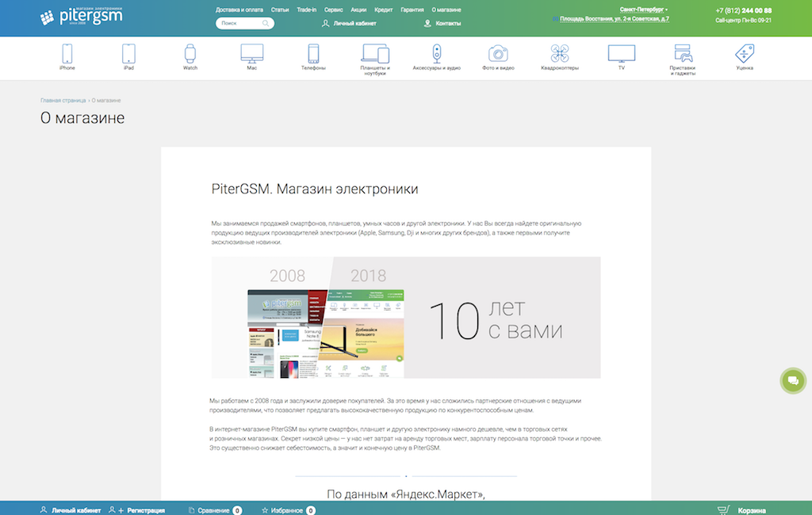Open О магазине in top menu
812x515 pixels.
click(x=446, y=10)
